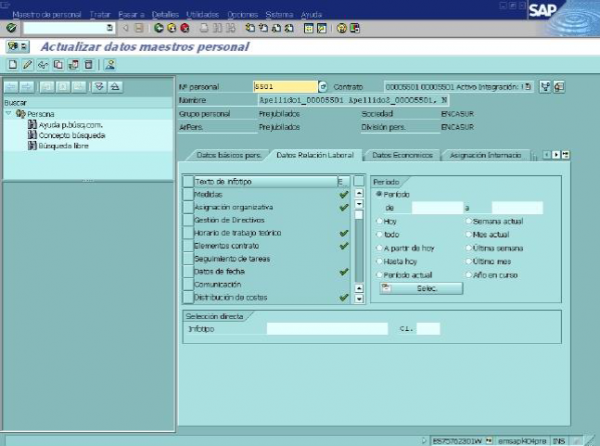The height and width of the screenshot is (446, 600).
Task: Open Maestro de personal menu
Action: tap(47, 15)
